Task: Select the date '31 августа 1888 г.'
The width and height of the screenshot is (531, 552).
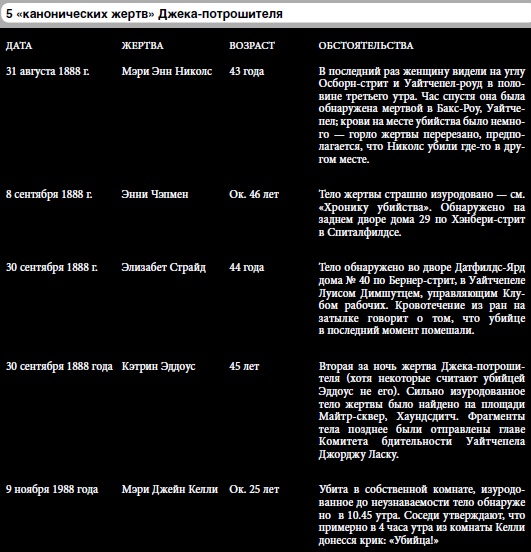Action: [48, 71]
